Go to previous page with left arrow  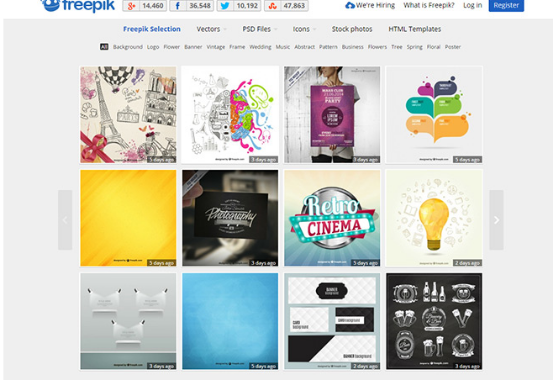click(x=65, y=220)
